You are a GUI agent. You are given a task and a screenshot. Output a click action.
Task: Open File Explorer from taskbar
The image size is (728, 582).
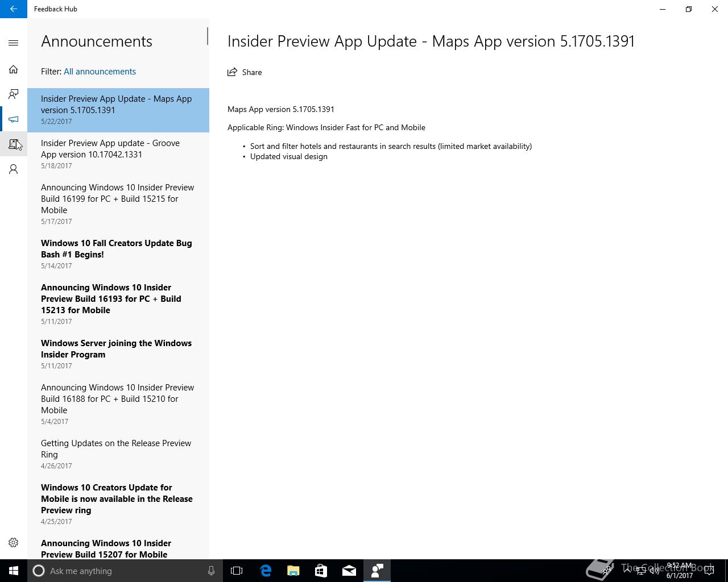click(293, 571)
